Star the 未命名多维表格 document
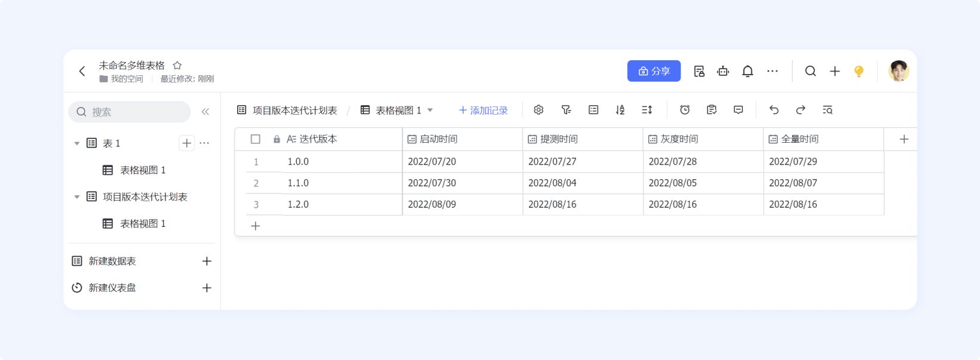The width and height of the screenshot is (980, 360). [x=177, y=66]
